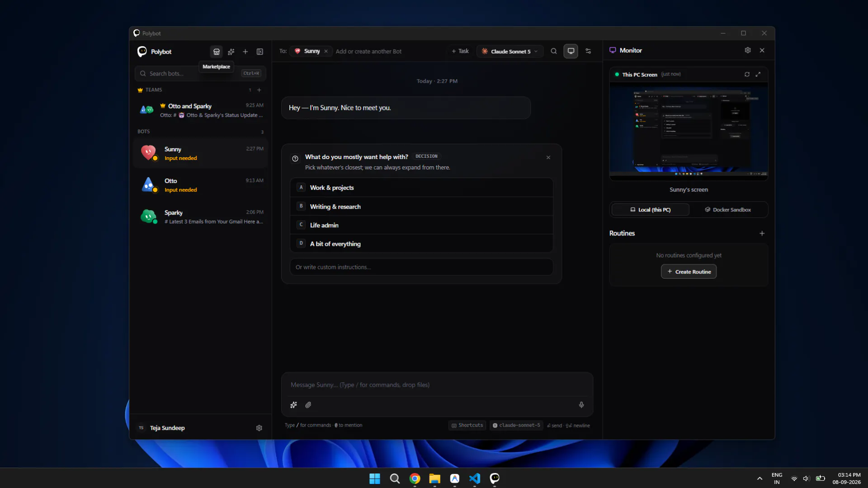Click Add or create another Bot field
Screen dimensions: 868x488
pos(368,52)
